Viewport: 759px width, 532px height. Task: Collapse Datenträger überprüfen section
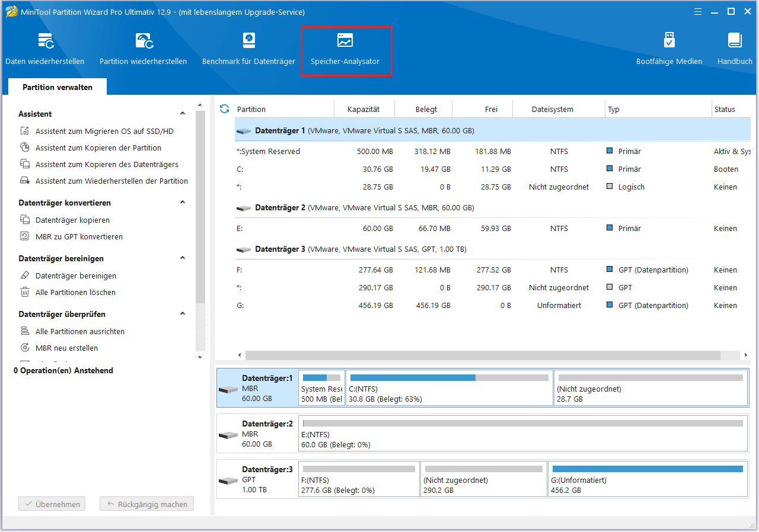[183, 314]
